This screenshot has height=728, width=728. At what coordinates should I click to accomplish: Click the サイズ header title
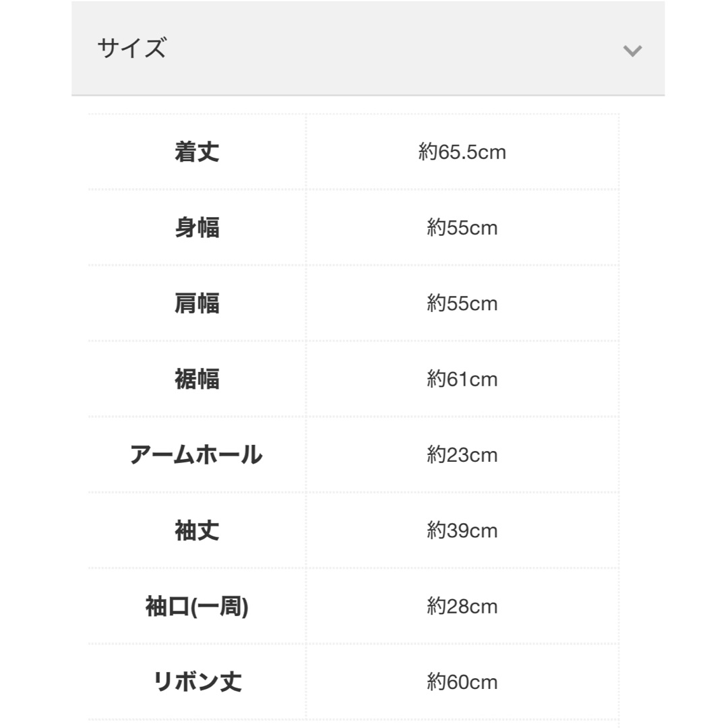[x=132, y=49]
